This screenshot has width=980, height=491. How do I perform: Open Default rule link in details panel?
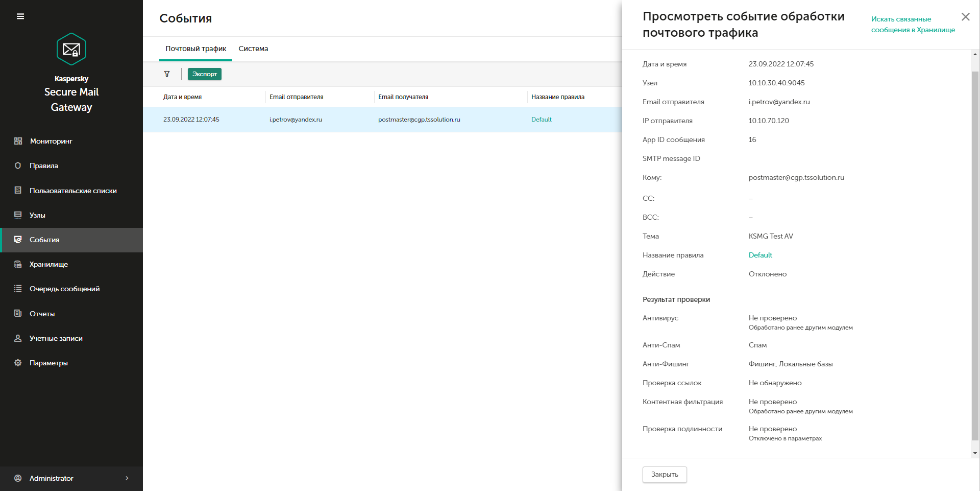(x=760, y=255)
